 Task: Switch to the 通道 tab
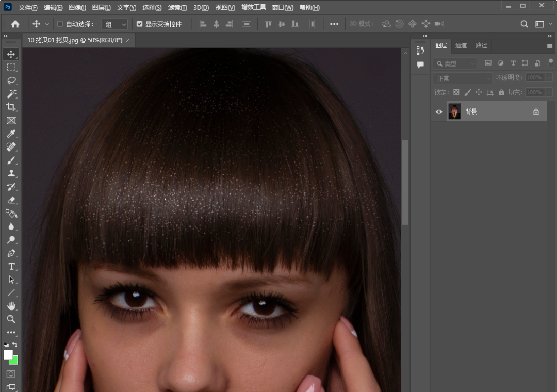(x=461, y=45)
